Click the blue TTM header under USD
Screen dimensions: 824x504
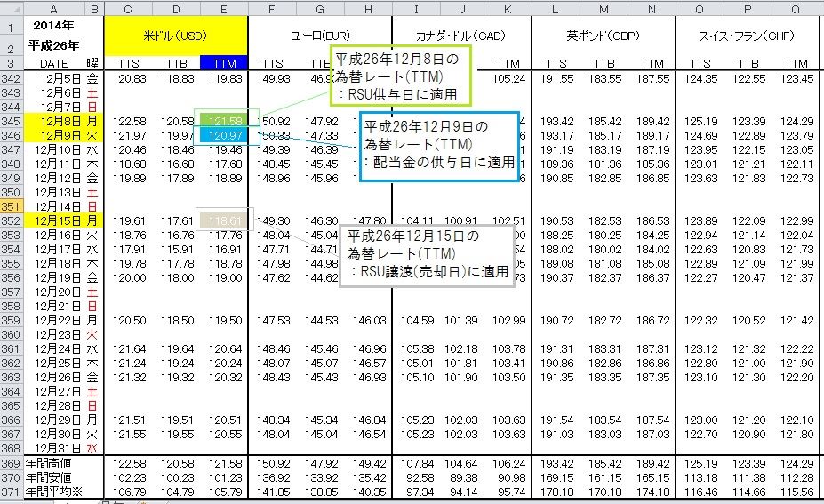click(x=224, y=64)
